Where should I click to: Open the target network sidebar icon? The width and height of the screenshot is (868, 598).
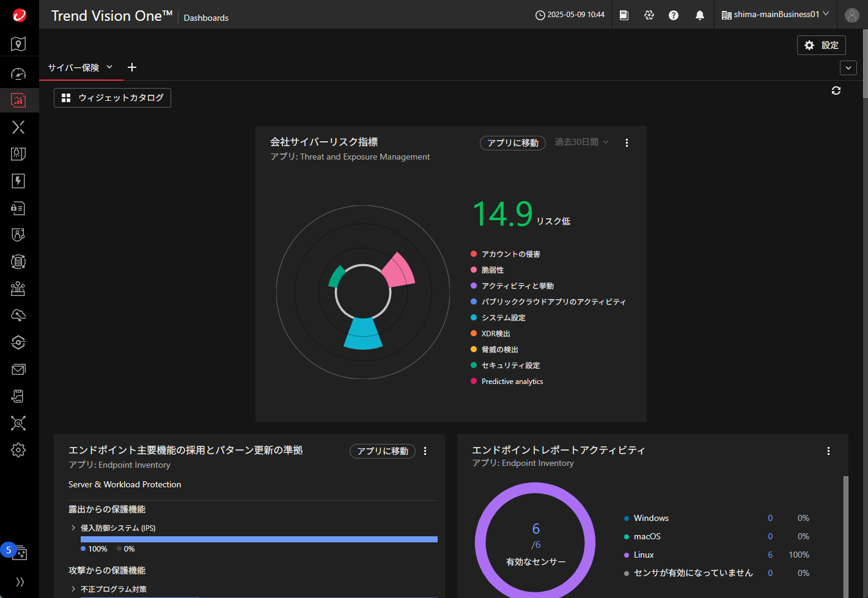click(x=18, y=423)
